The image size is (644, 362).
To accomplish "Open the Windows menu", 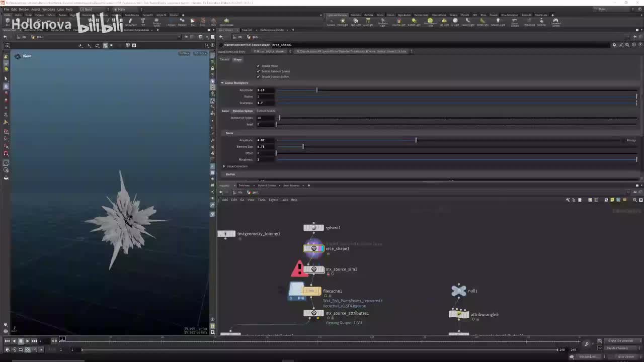I will pos(49,10).
